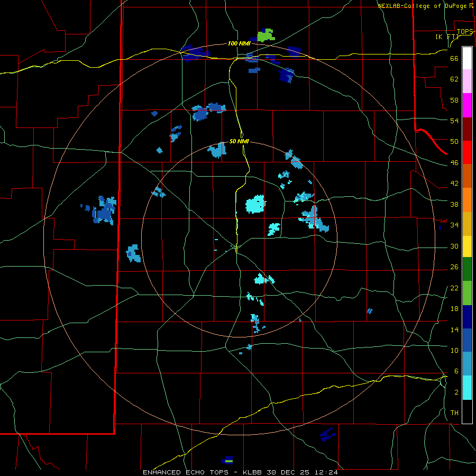The image size is (476, 476).
Task: Click the 'KLBB' station ID in caption
Action: pos(252,472)
